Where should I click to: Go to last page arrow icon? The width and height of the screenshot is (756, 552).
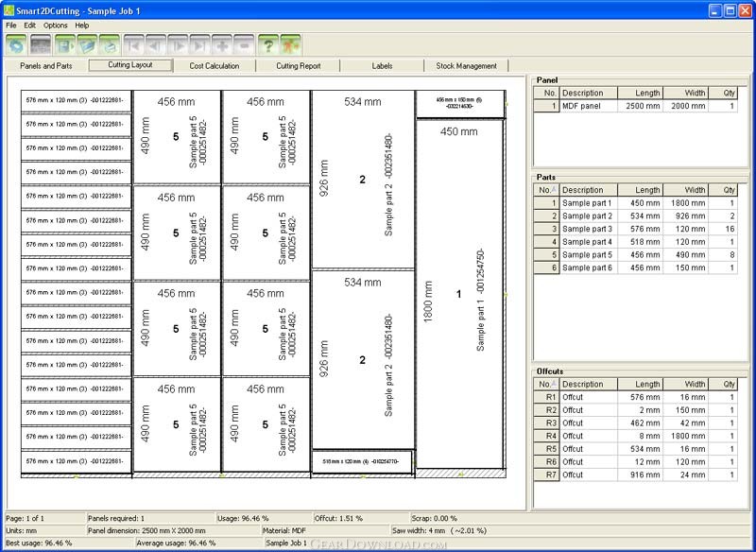point(200,45)
